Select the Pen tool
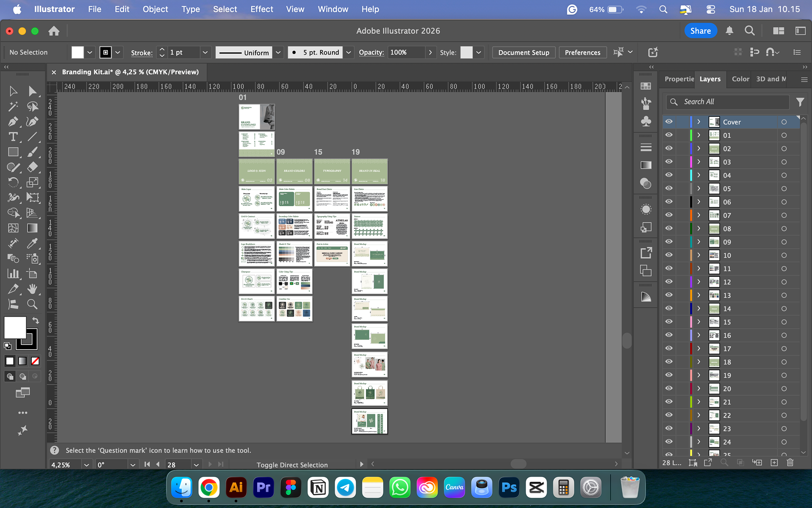The image size is (812, 508). click(13, 122)
